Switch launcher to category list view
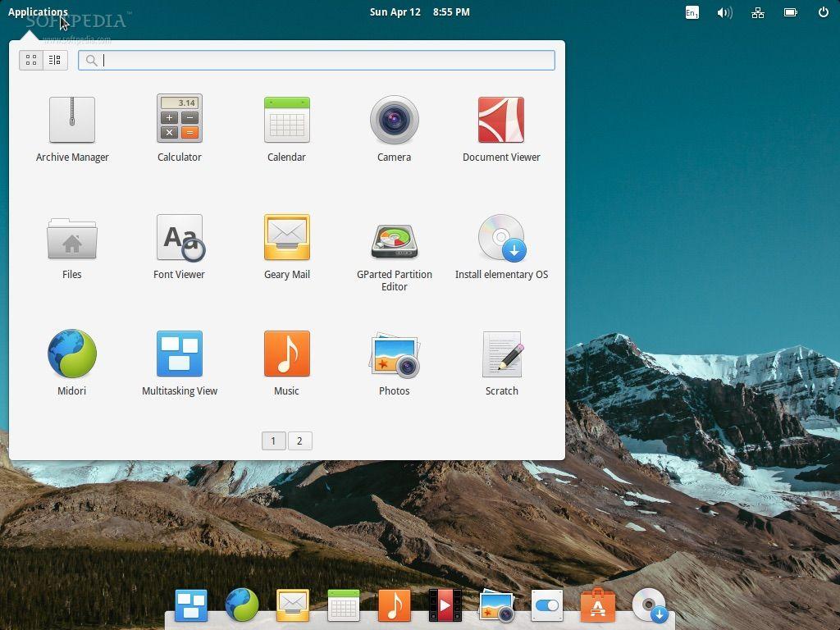Image resolution: width=840 pixels, height=630 pixels. 54,59
